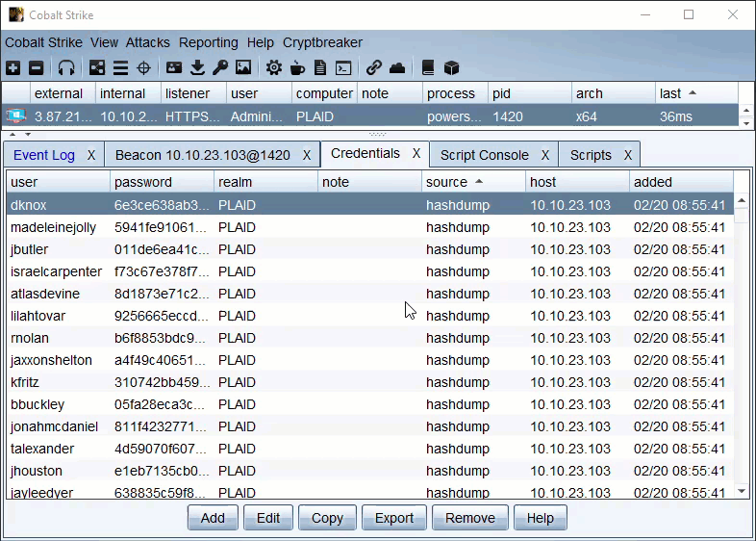Close the Event Log tab
This screenshot has width=756, height=541.
(91, 155)
